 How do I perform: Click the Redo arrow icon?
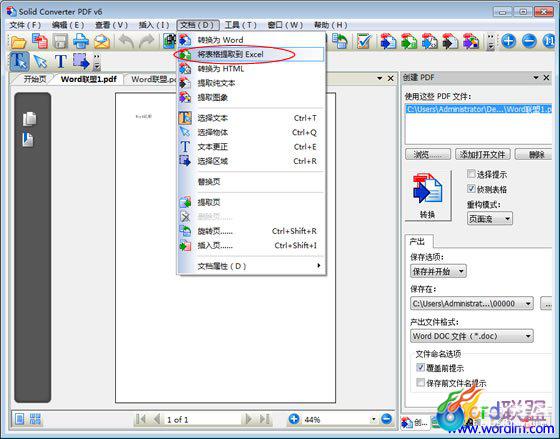(x=146, y=41)
